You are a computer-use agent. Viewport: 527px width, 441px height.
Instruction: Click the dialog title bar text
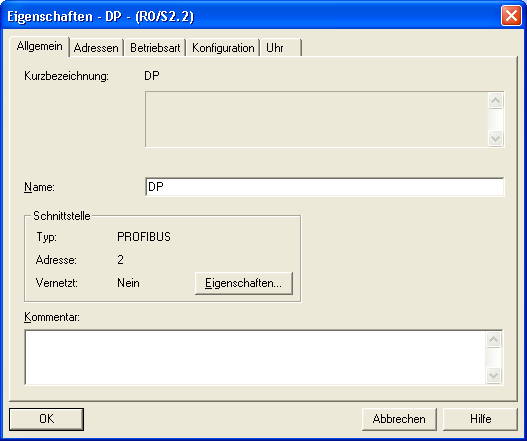(x=100, y=16)
